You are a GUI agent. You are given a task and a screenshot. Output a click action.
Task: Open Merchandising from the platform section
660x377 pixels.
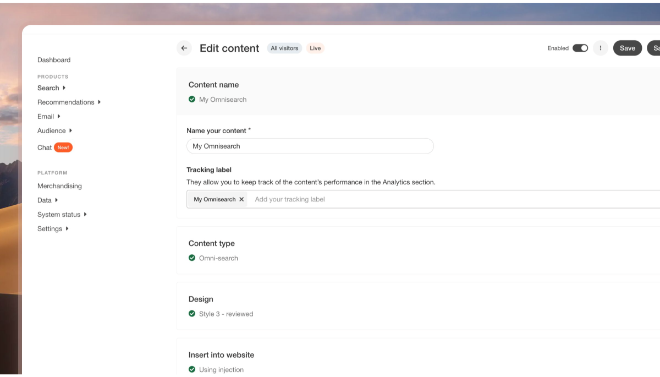pyautogui.click(x=60, y=186)
